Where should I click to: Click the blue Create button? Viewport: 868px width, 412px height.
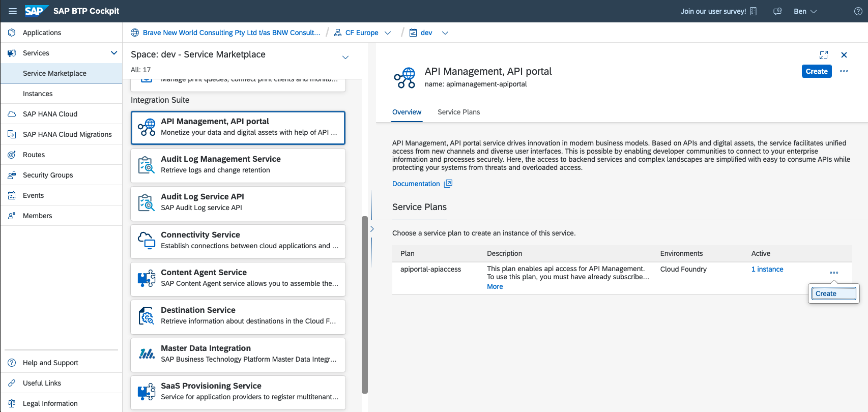(x=816, y=71)
